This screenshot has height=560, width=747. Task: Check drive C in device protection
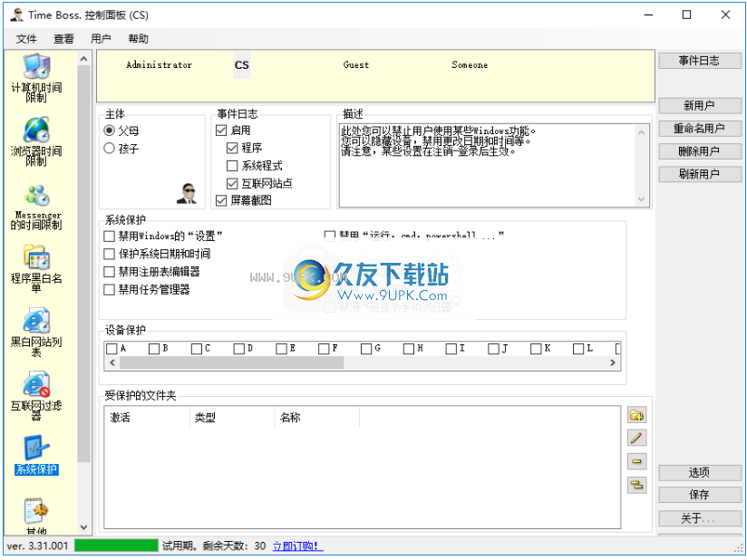tap(197, 349)
